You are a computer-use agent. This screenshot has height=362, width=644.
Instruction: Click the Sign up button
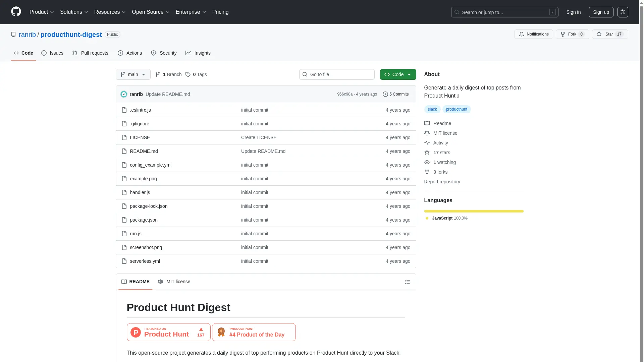pyautogui.click(x=601, y=12)
